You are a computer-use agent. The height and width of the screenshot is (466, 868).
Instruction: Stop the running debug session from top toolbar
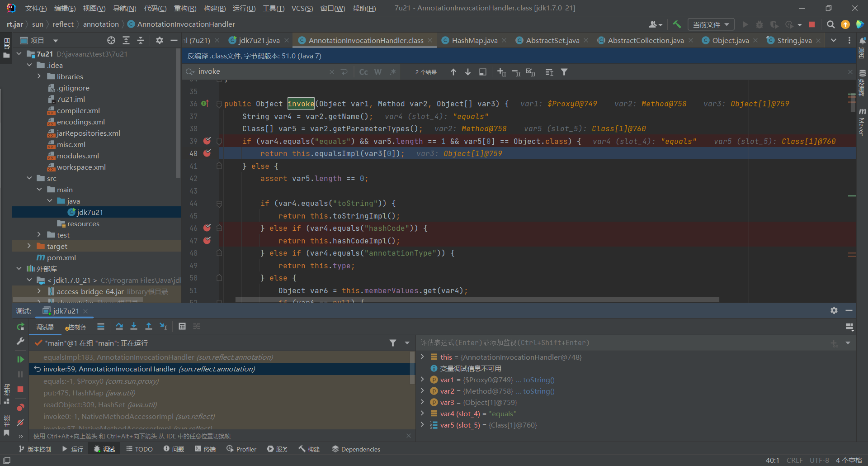pyautogui.click(x=812, y=24)
